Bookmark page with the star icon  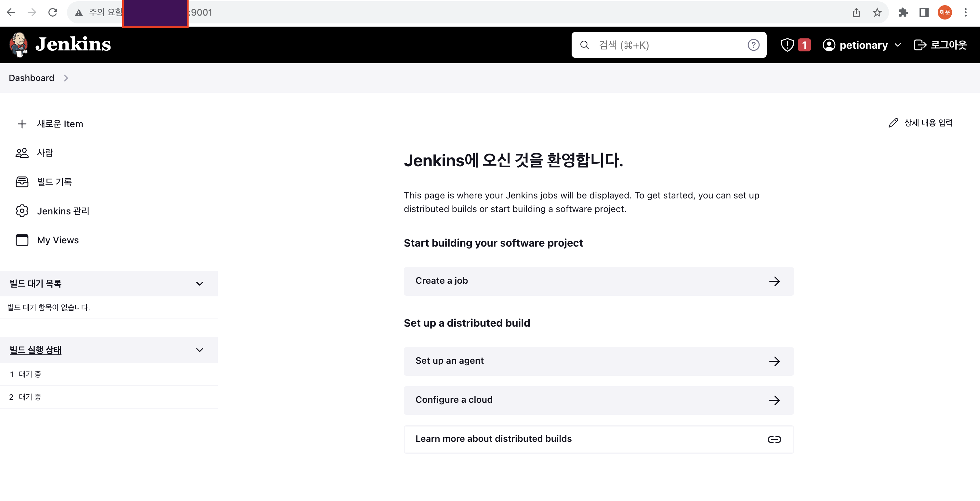click(877, 13)
